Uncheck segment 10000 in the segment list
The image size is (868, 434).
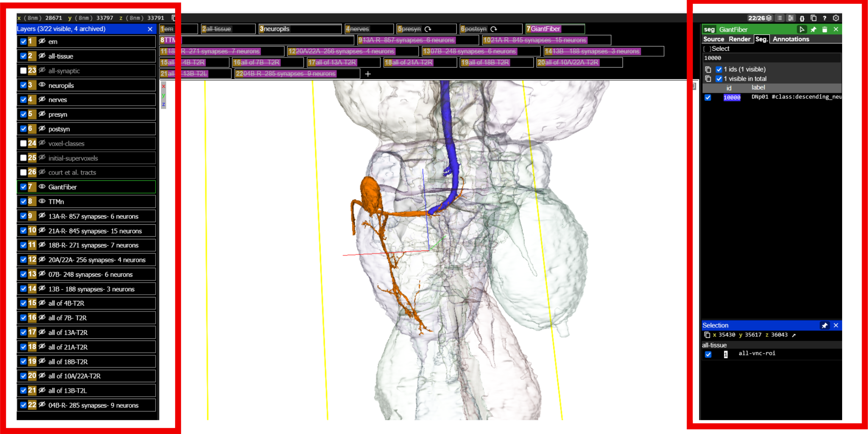[x=708, y=97]
